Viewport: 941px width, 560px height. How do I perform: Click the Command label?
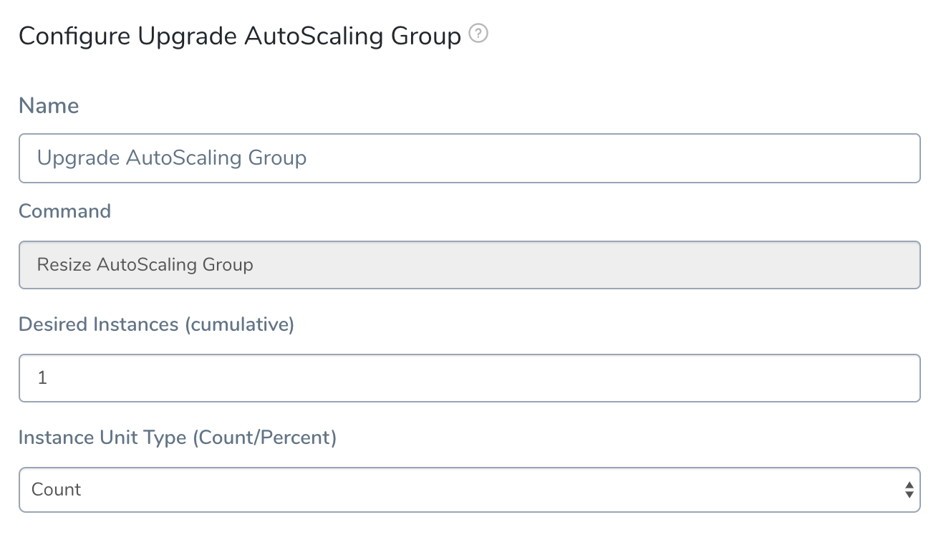tap(64, 211)
